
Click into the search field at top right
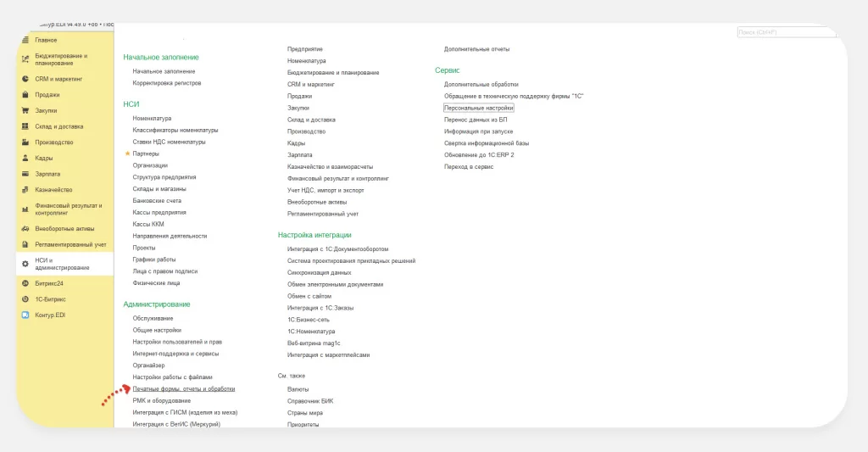tap(786, 32)
